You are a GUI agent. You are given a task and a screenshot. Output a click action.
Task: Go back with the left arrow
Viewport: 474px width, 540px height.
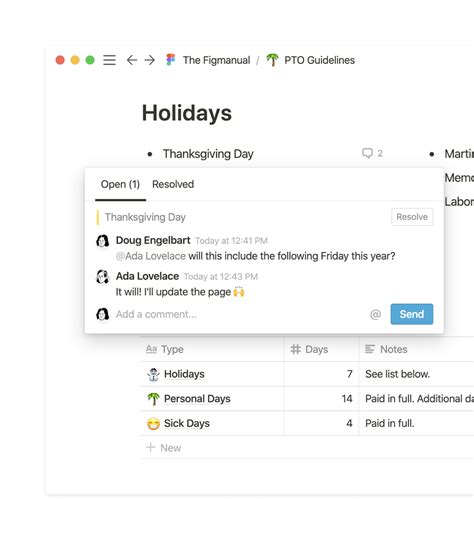pos(132,60)
